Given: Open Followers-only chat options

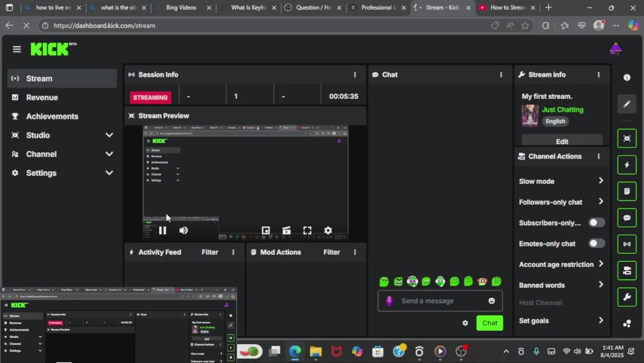Looking at the screenshot, I should click(561, 202).
